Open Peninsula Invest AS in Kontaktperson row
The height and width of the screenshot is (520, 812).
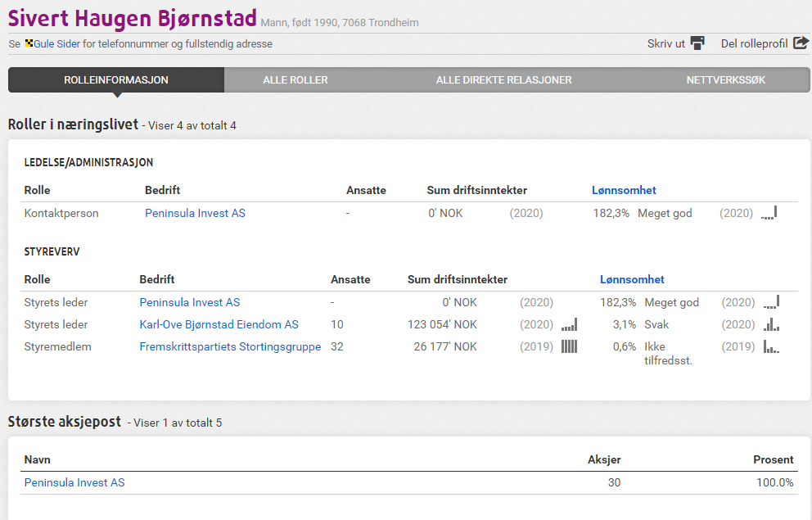point(196,213)
